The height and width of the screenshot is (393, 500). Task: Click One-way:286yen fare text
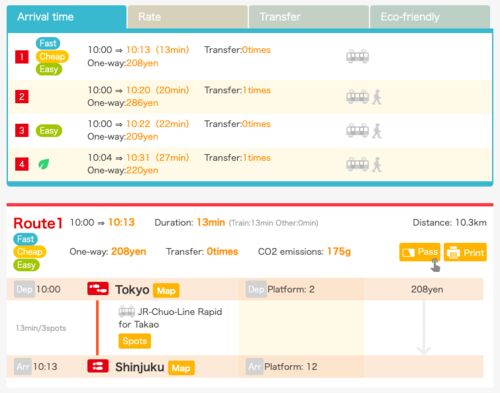[x=123, y=103]
